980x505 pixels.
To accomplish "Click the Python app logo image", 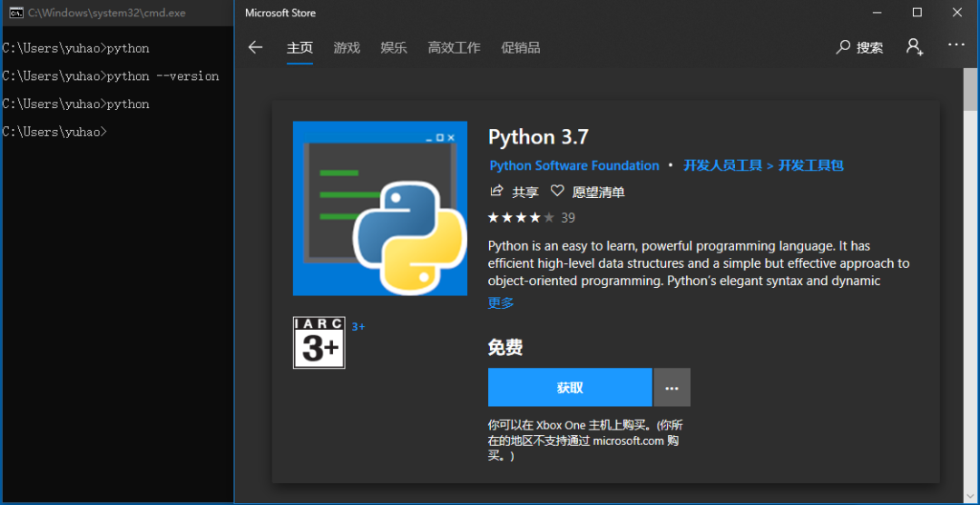I will [380, 208].
